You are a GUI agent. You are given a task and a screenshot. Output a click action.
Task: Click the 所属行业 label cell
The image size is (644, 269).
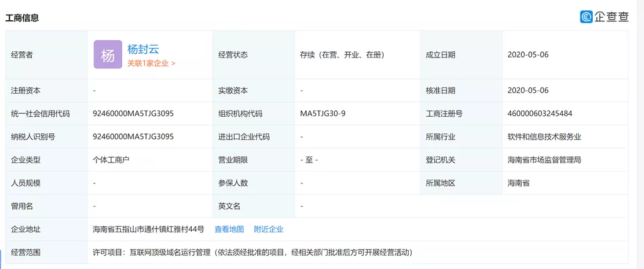(x=461, y=137)
